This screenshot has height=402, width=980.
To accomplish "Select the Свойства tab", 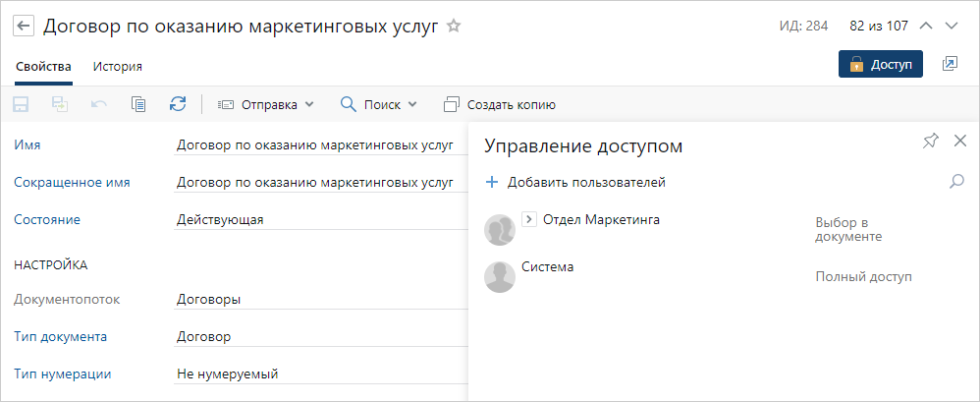I will [43, 67].
